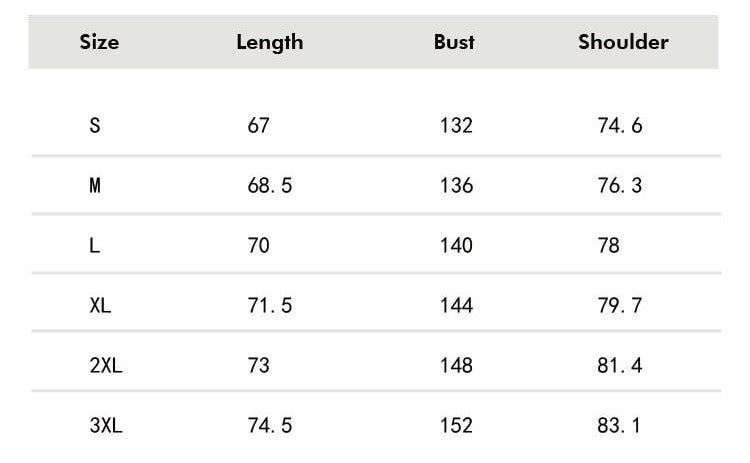This screenshot has height=463, width=750.
Task: Select length value 73 in 2XL row
Action: [259, 366]
